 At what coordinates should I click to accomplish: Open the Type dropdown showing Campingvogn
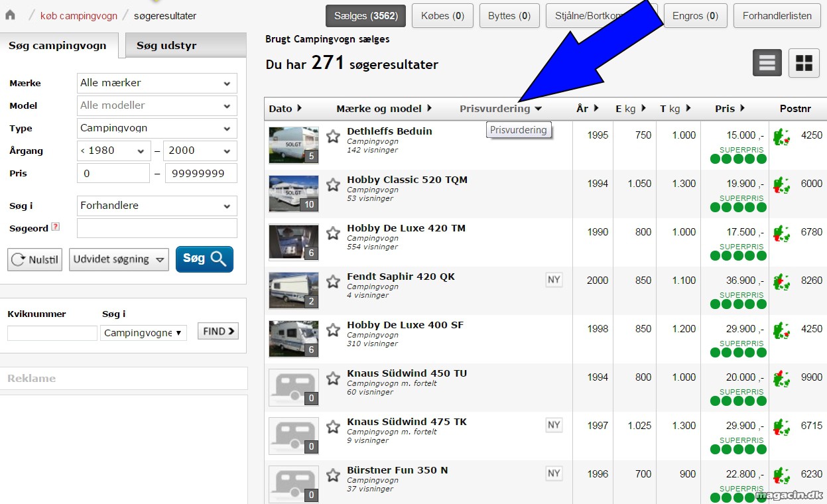point(157,128)
